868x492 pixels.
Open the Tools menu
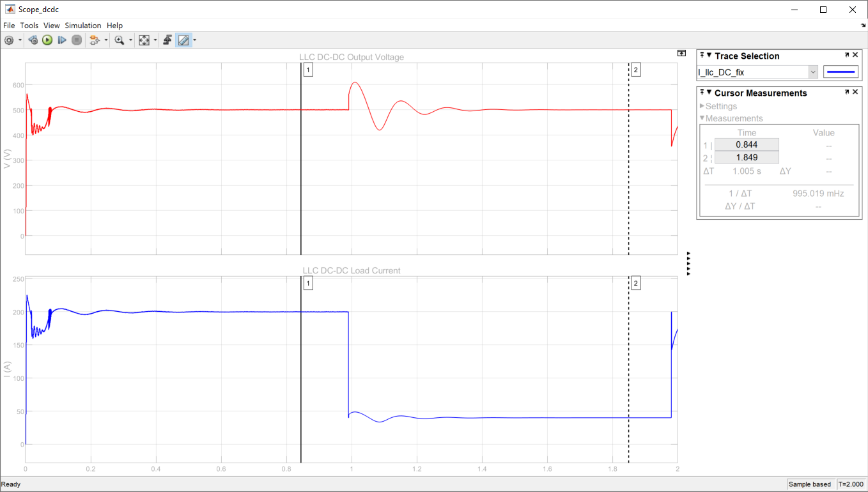pyautogui.click(x=29, y=26)
